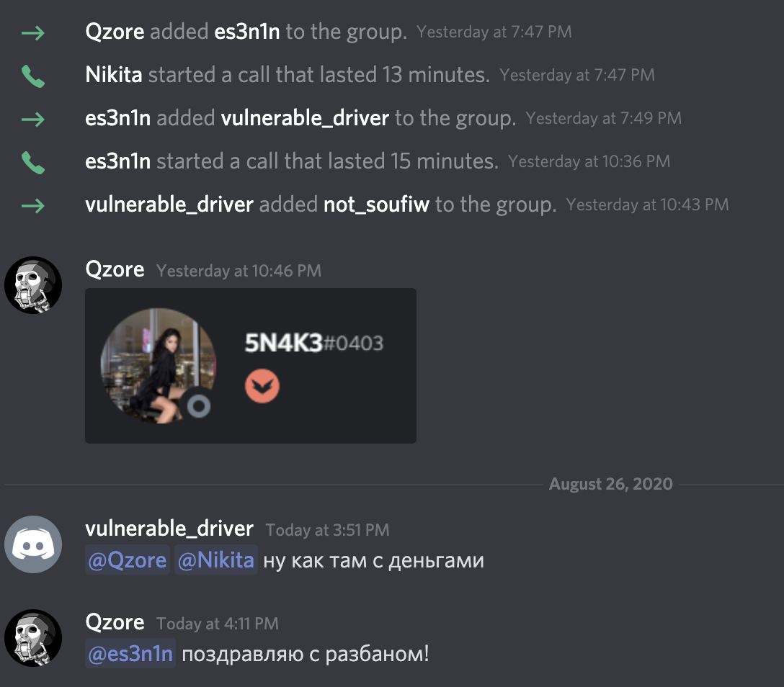The height and width of the screenshot is (687, 784).
Task: Open Qzore's skull avatar on the 10:46 PM message
Action: 33,285
